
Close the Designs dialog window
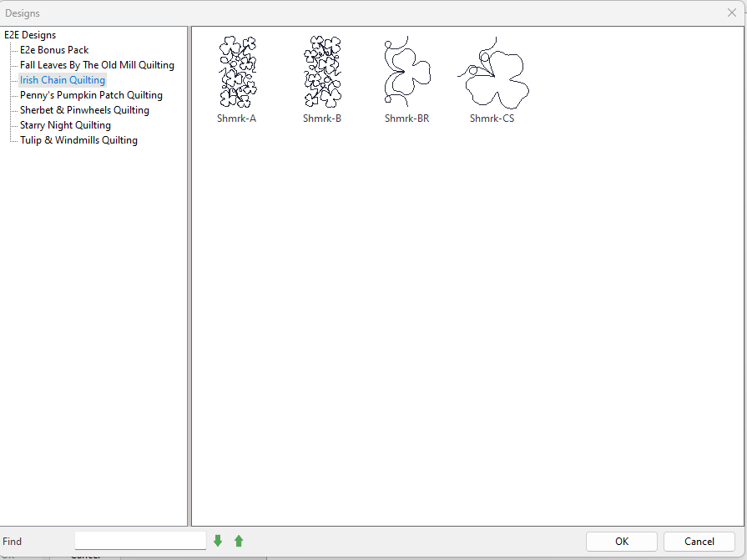(x=732, y=13)
